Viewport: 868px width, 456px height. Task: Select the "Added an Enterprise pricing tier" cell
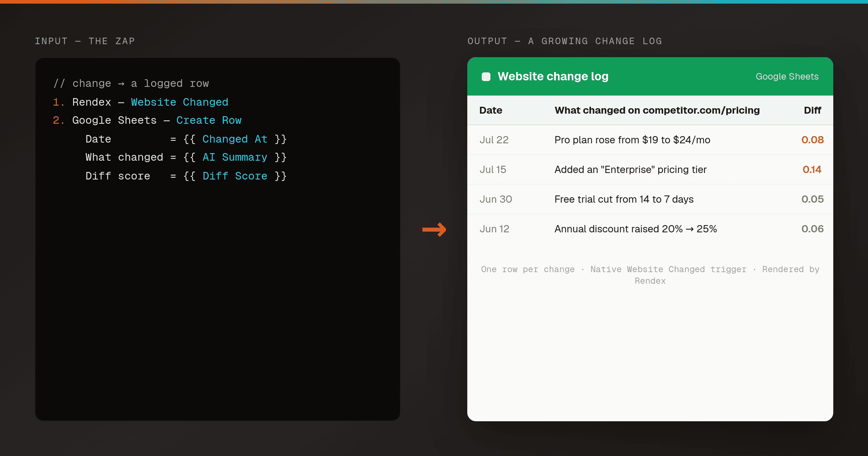[x=631, y=170]
